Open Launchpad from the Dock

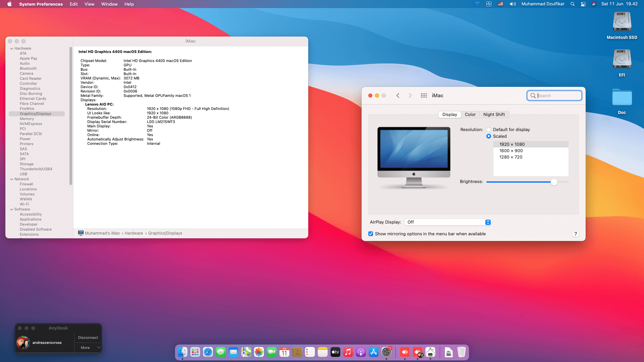pos(195,352)
